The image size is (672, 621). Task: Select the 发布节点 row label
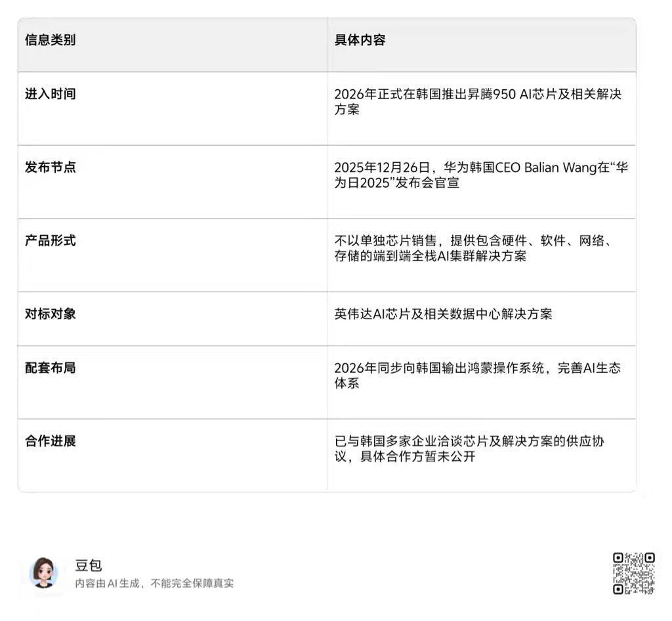click(50, 167)
